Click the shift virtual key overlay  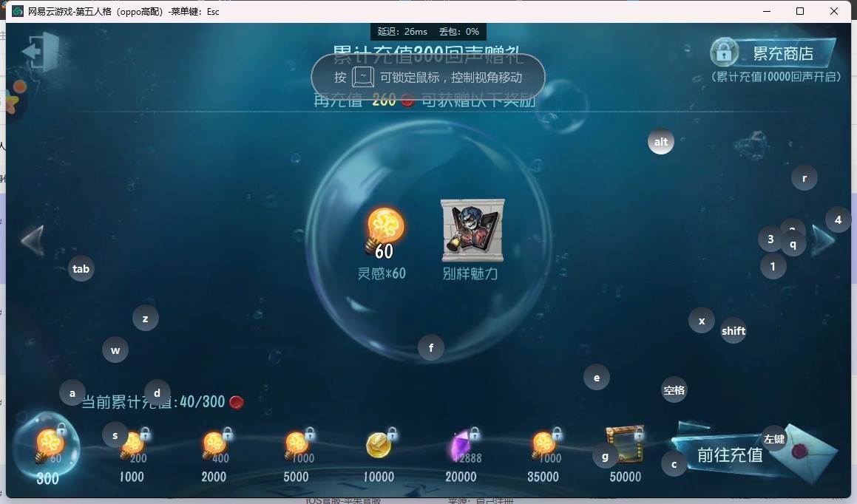pos(733,330)
